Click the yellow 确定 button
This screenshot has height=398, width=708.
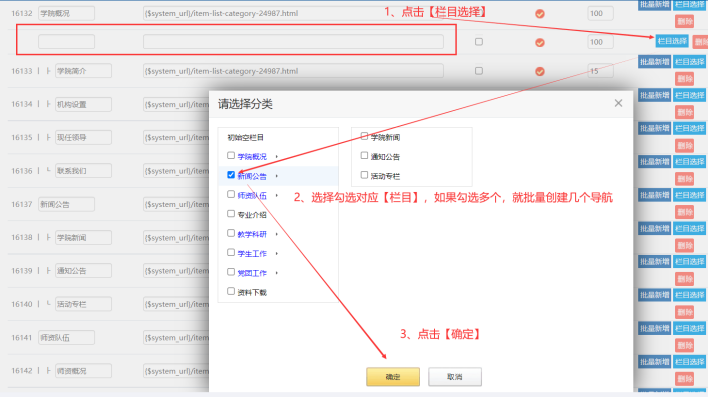393,377
